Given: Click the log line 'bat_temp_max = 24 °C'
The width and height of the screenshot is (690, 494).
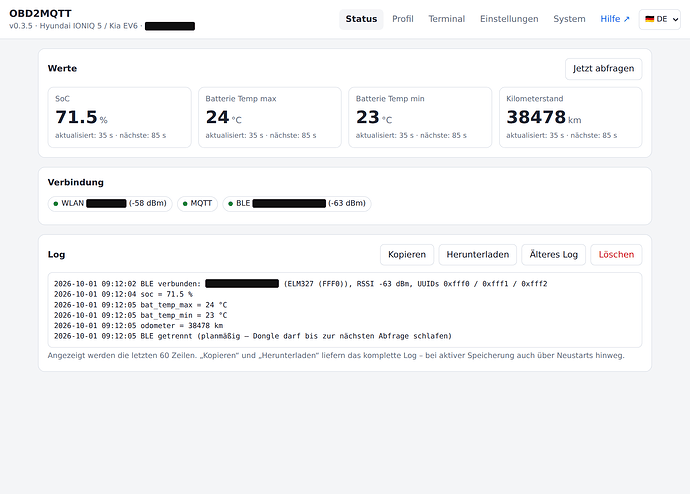Looking at the screenshot, I should point(140,305).
